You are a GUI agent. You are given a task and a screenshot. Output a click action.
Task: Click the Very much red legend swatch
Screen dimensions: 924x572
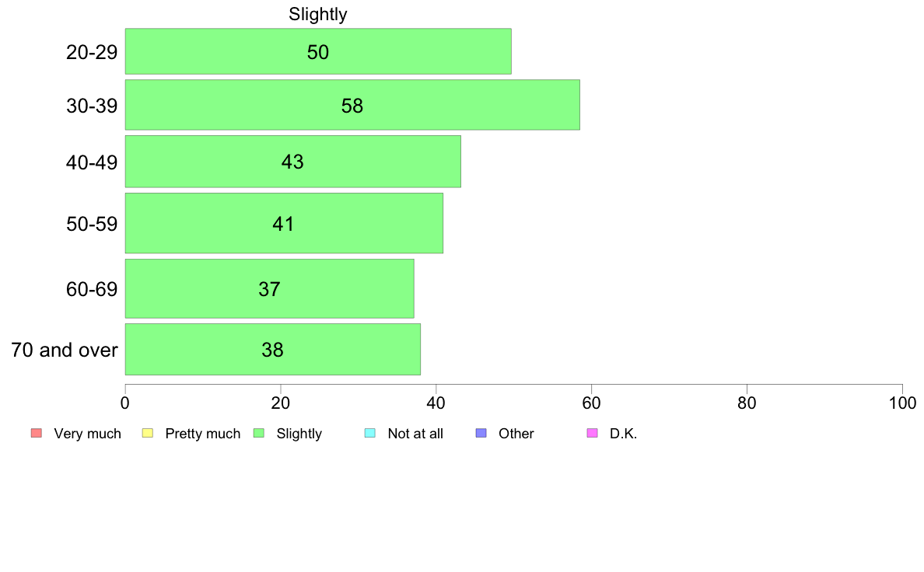(x=37, y=433)
